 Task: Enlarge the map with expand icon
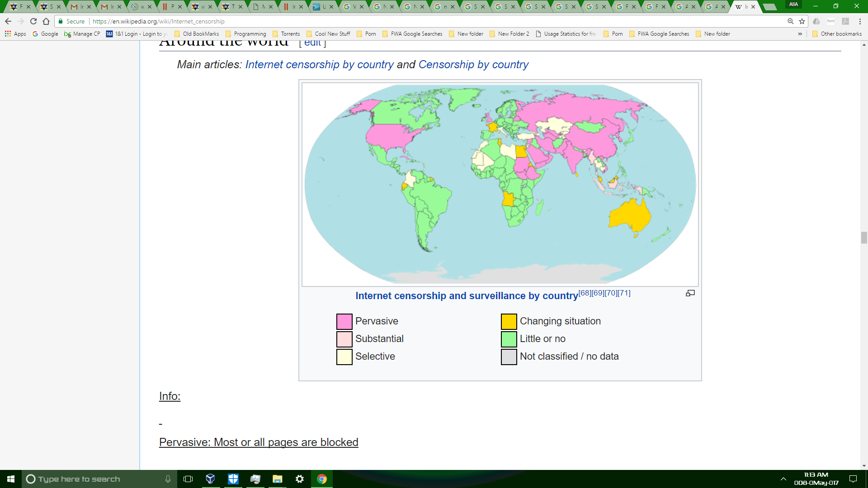point(690,293)
